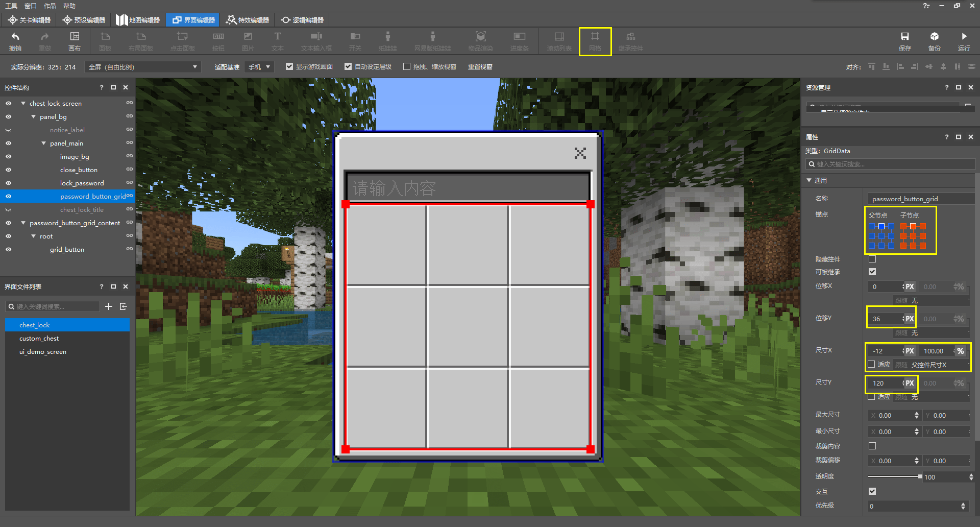Switch to the 逻辑编辑器 tab
The image size is (980, 527).
click(x=302, y=20)
